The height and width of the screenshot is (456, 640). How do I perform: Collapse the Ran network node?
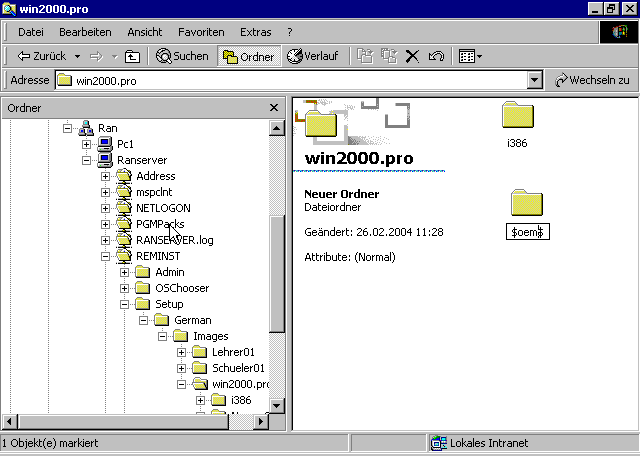click(67, 128)
